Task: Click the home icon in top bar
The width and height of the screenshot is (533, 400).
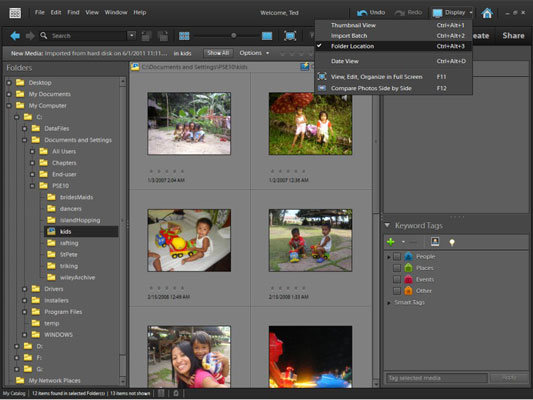Action: point(487,13)
